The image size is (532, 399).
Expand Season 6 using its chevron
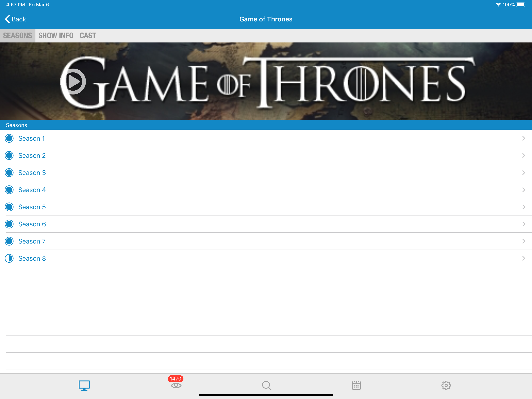point(524,224)
